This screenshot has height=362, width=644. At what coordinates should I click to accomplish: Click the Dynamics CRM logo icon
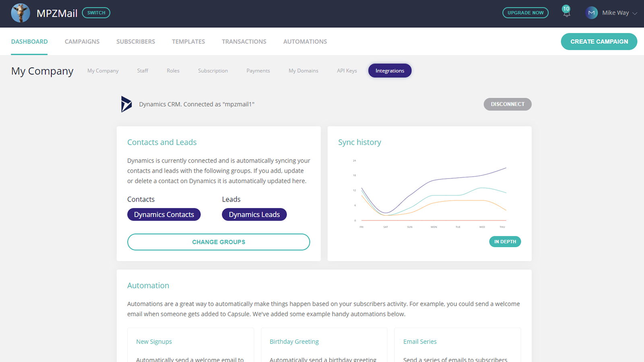[x=126, y=104]
